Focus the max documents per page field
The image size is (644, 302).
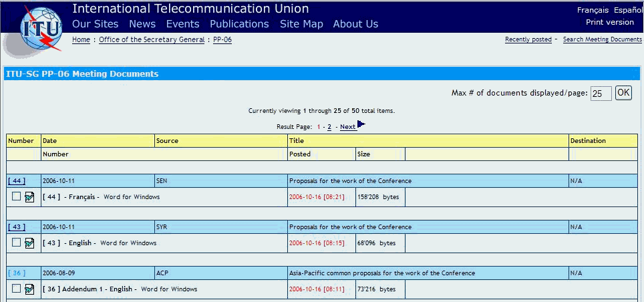tap(601, 94)
